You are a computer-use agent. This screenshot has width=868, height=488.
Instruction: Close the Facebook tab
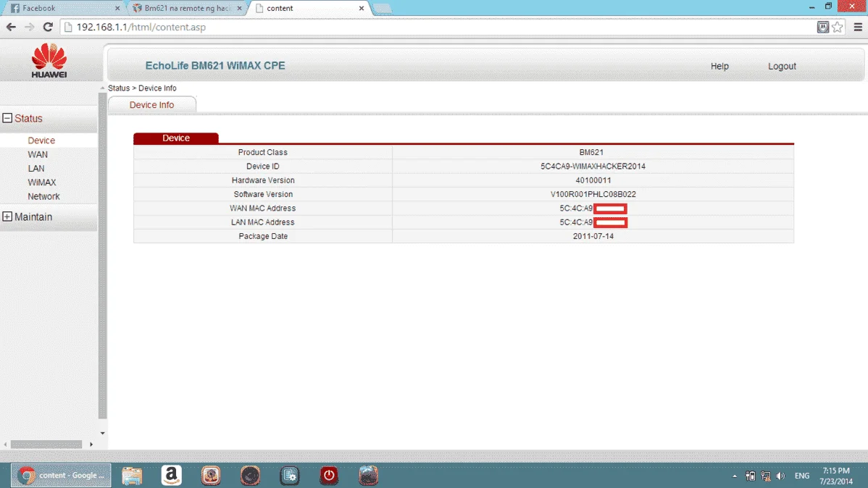[117, 8]
